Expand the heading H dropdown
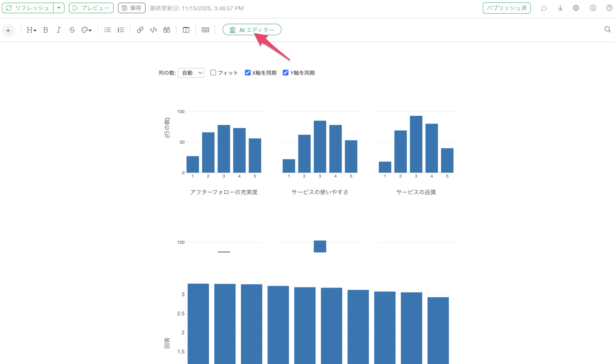This screenshot has height=364, width=614. tap(31, 30)
